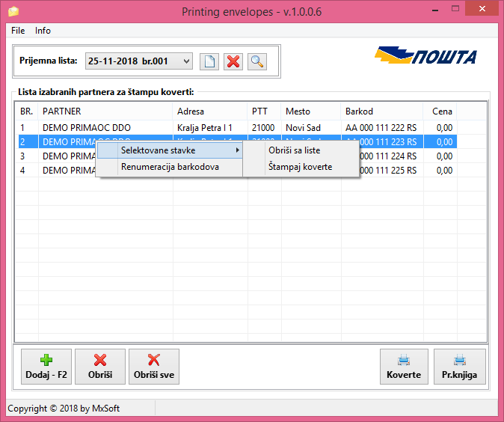The image size is (504, 422).
Task: Select row number 3 in the list
Action: (x=22, y=156)
